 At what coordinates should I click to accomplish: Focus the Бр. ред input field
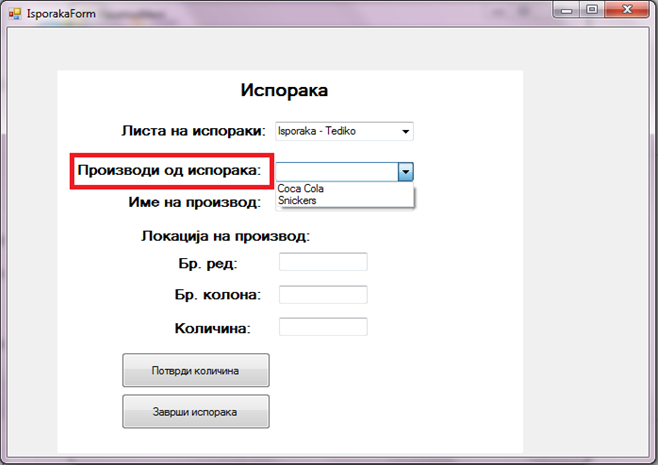click(x=323, y=262)
